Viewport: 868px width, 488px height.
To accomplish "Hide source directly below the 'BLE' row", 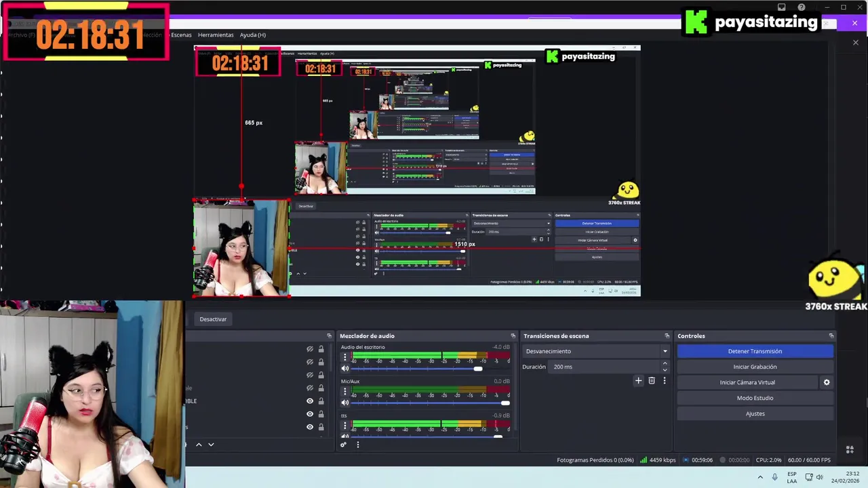I will [x=310, y=414].
